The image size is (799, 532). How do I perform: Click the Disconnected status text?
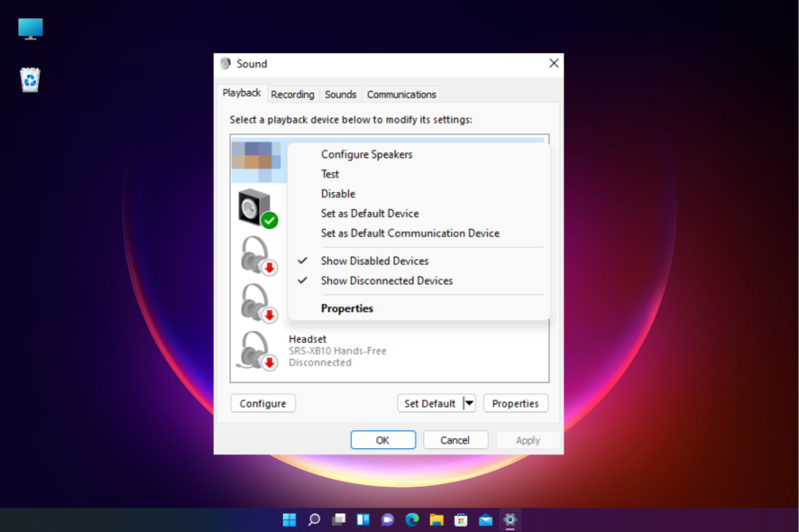point(320,362)
